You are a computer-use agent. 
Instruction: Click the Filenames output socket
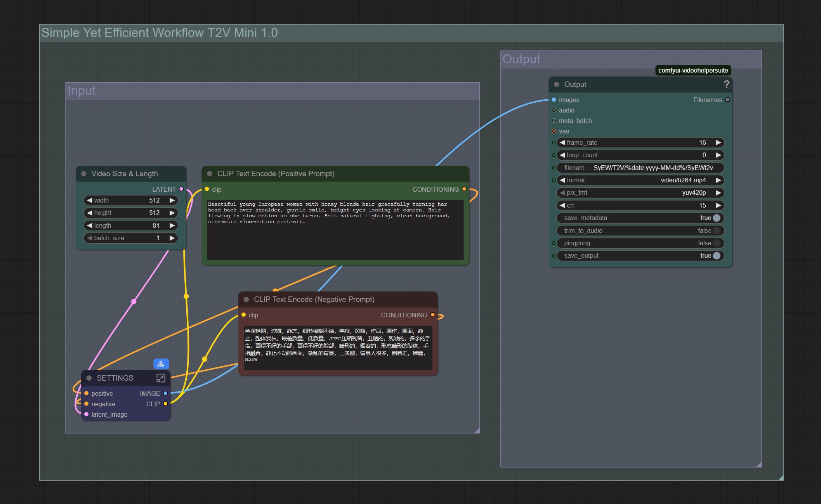click(728, 100)
